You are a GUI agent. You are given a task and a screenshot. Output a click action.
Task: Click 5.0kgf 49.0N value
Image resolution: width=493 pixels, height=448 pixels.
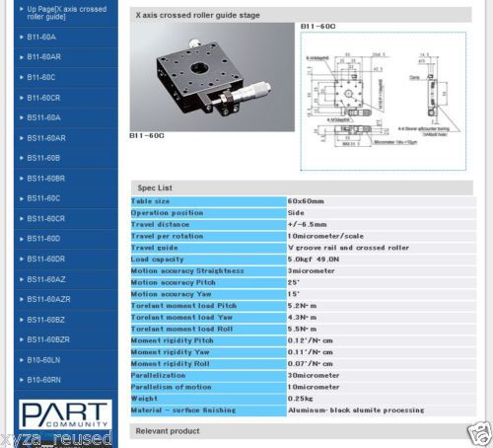314,260
